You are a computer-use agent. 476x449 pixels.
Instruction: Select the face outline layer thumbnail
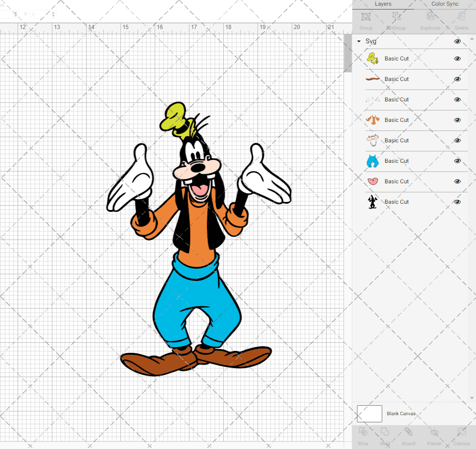point(373,140)
